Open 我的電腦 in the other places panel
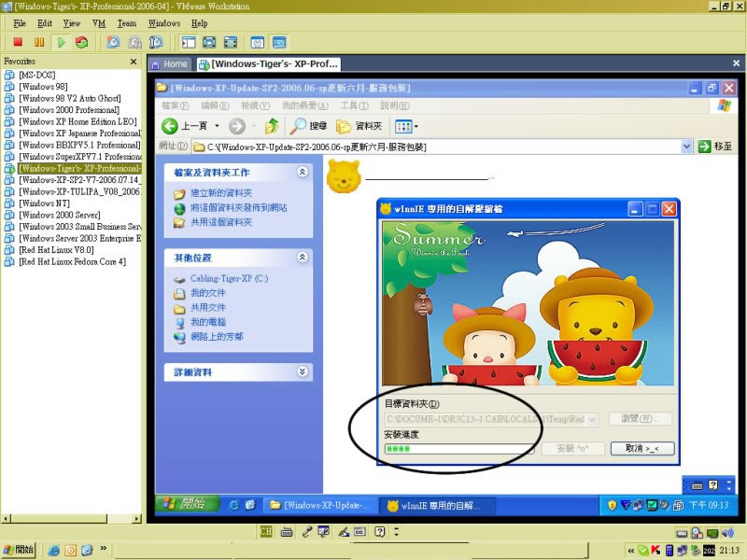 tap(208, 322)
